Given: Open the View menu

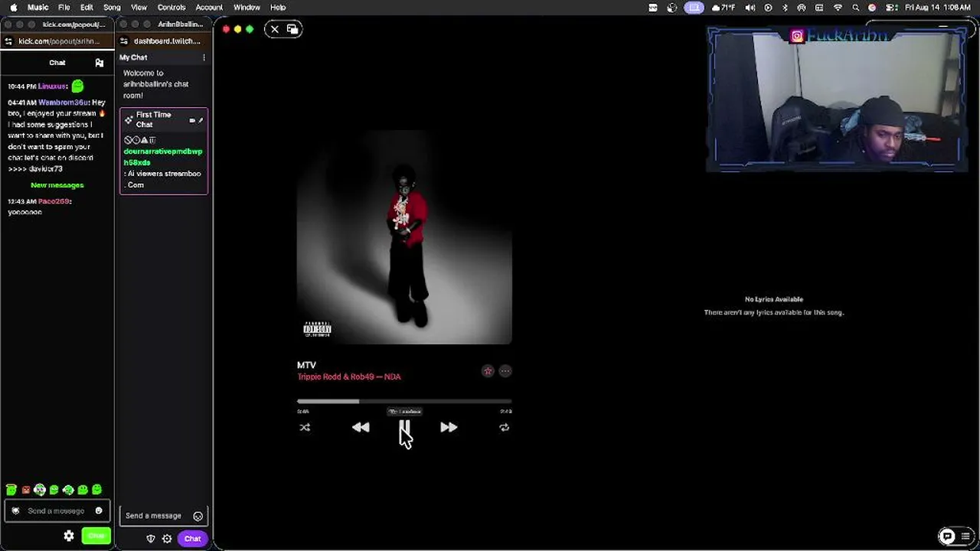Looking at the screenshot, I should pyautogui.click(x=139, y=8).
